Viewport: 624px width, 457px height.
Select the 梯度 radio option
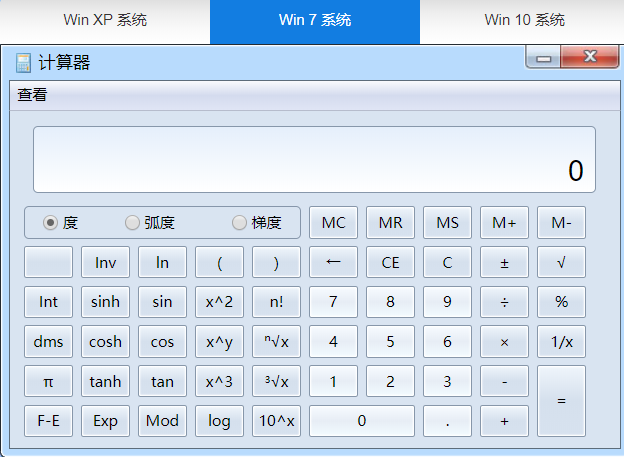click(240, 223)
